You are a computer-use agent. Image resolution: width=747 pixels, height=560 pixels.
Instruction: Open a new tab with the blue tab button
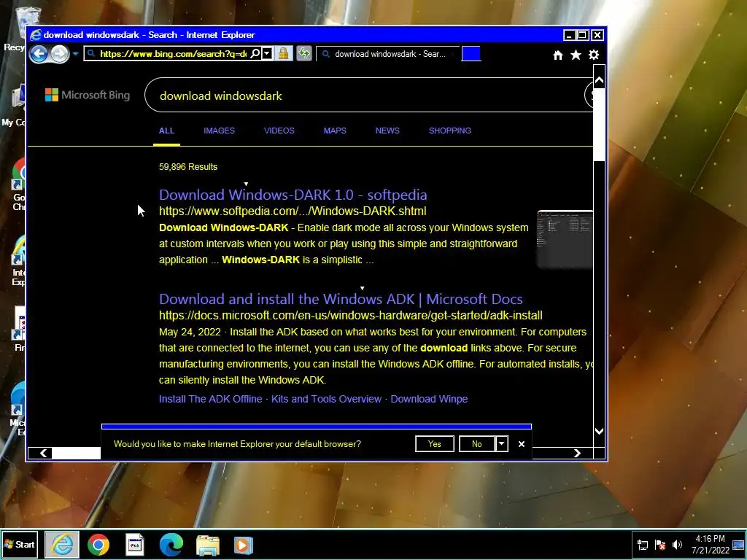coord(471,54)
